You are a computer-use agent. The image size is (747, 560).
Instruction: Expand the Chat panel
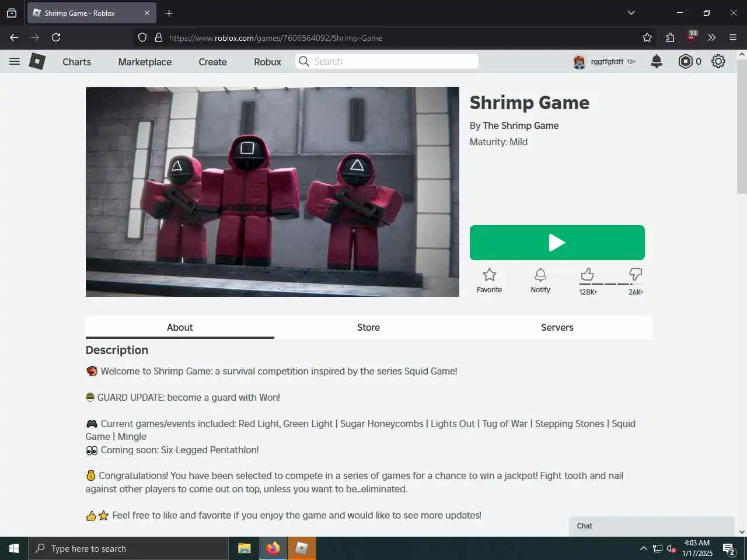[x=651, y=526]
